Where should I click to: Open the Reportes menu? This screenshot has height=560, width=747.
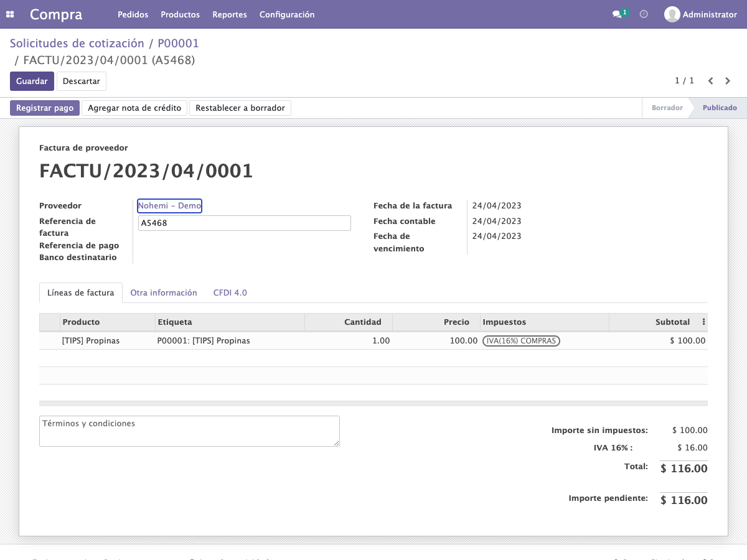click(230, 14)
